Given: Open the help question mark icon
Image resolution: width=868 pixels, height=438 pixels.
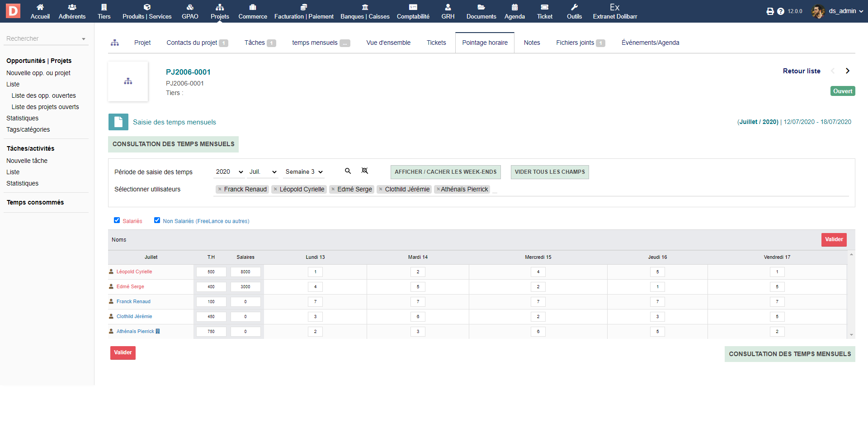Looking at the screenshot, I should pos(781,11).
